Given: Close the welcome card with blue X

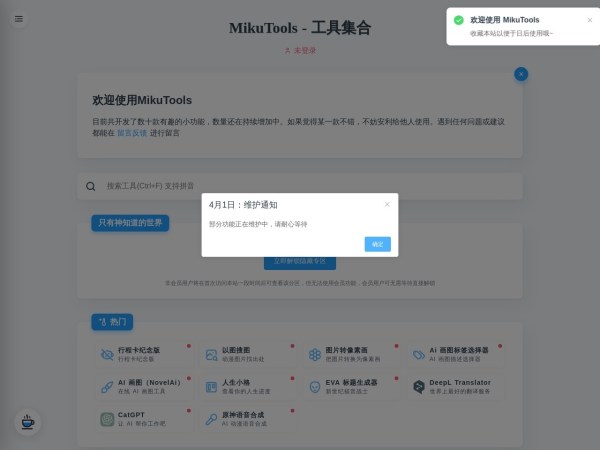Looking at the screenshot, I should 520,74.
